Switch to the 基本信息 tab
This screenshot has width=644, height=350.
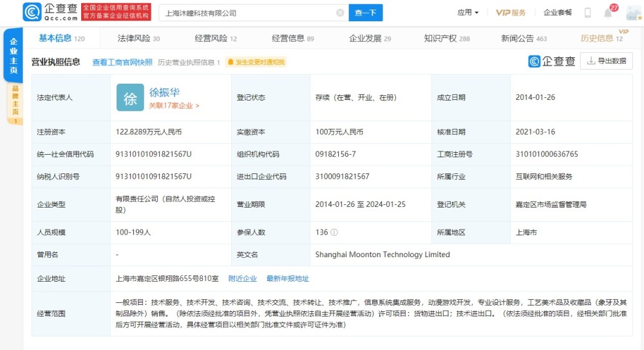pyautogui.click(x=62, y=38)
